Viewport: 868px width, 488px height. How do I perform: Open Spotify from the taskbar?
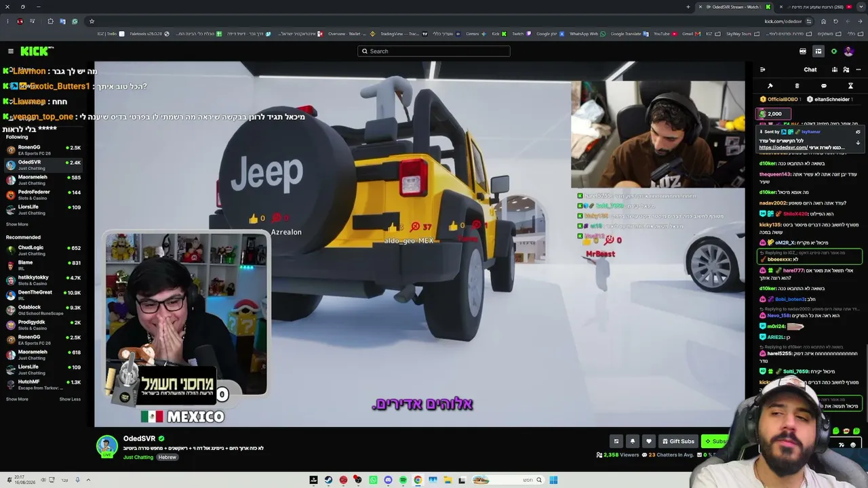[x=403, y=480]
